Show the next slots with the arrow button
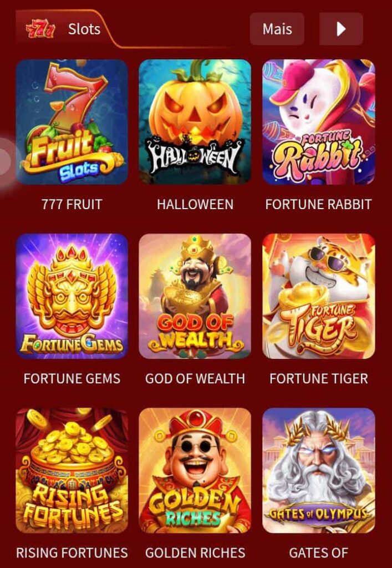The width and height of the screenshot is (392, 568). click(x=341, y=29)
